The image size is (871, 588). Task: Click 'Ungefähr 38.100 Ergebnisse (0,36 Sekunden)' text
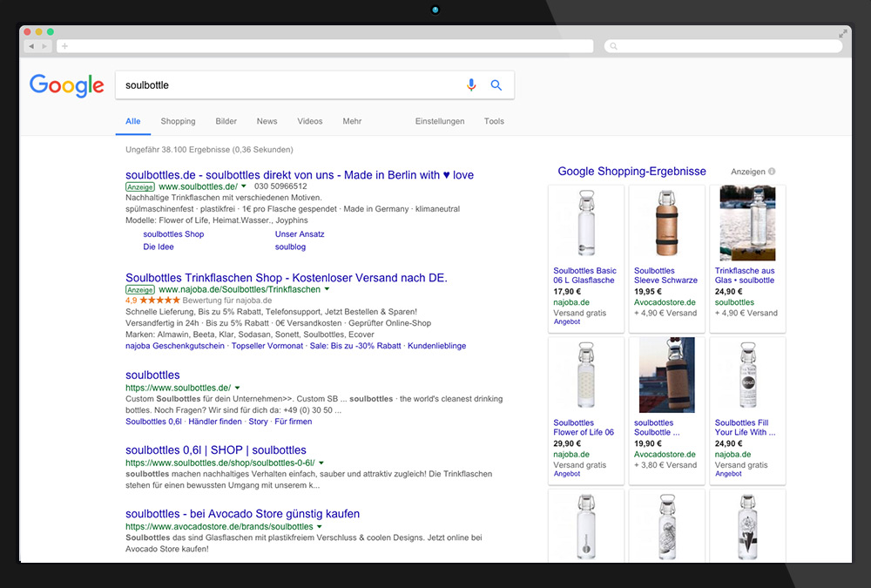[x=209, y=150]
